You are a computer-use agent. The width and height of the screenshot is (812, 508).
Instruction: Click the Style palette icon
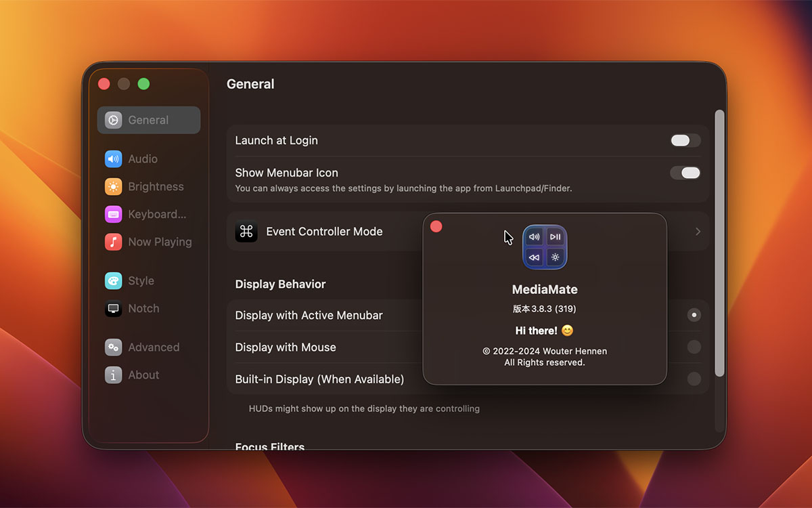(x=113, y=281)
